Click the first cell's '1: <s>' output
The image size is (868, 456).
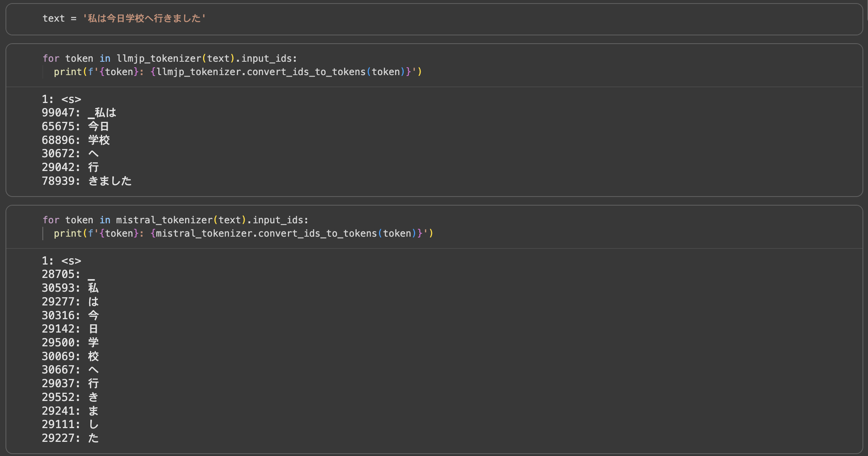click(x=62, y=99)
